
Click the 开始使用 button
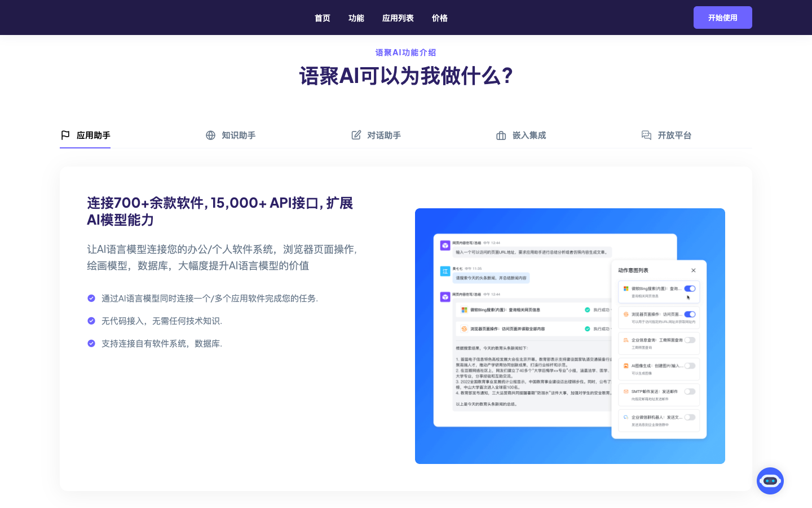coord(722,17)
